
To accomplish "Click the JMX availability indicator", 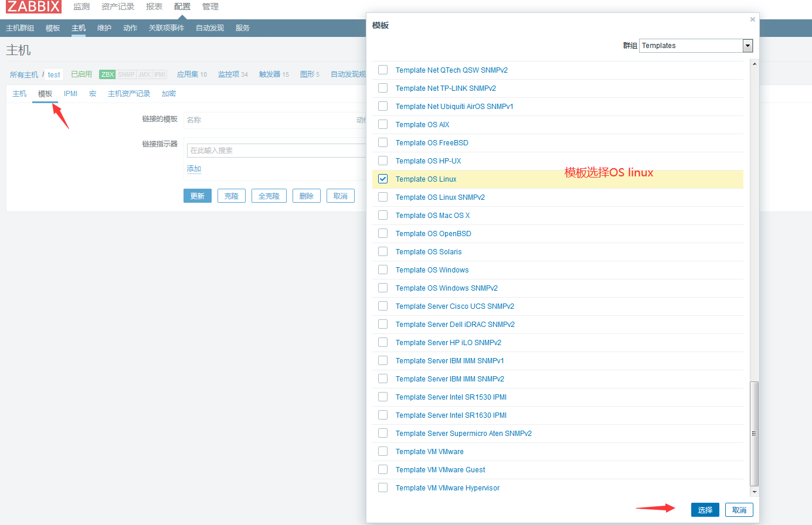I will coord(144,74).
